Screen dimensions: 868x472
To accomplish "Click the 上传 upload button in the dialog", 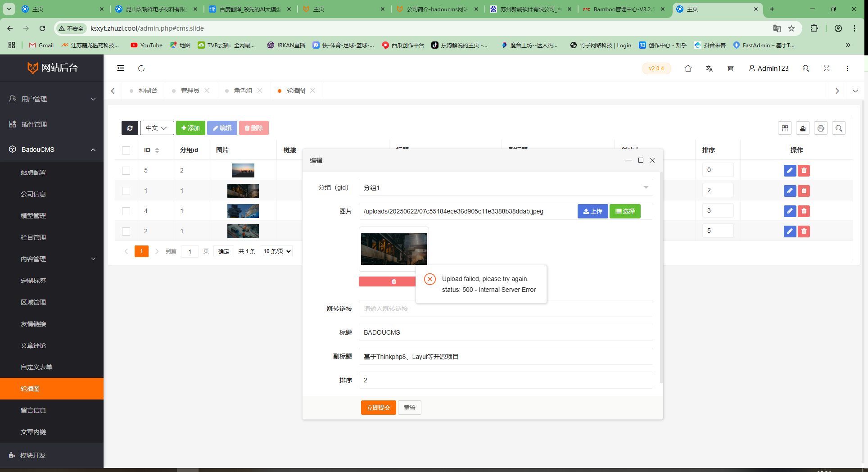I will click(x=592, y=211).
